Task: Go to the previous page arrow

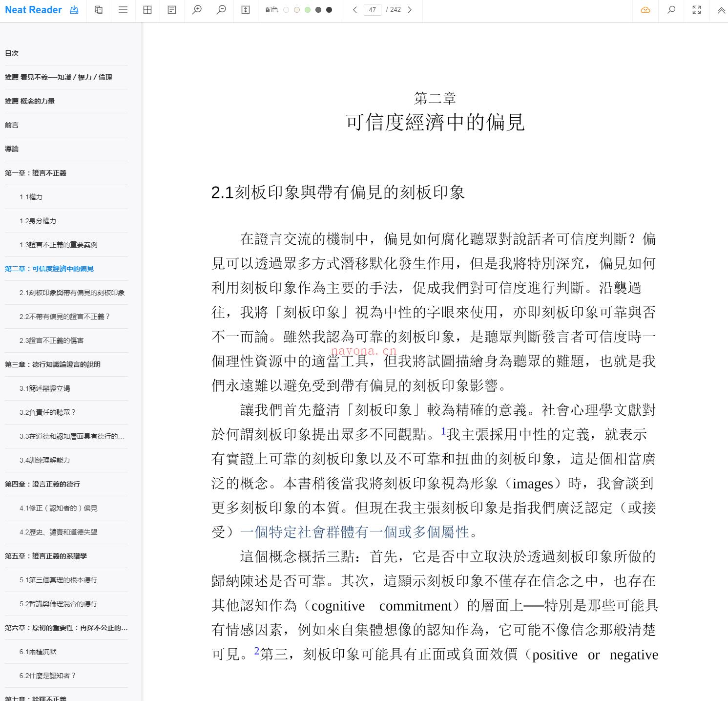Action: click(355, 10)
